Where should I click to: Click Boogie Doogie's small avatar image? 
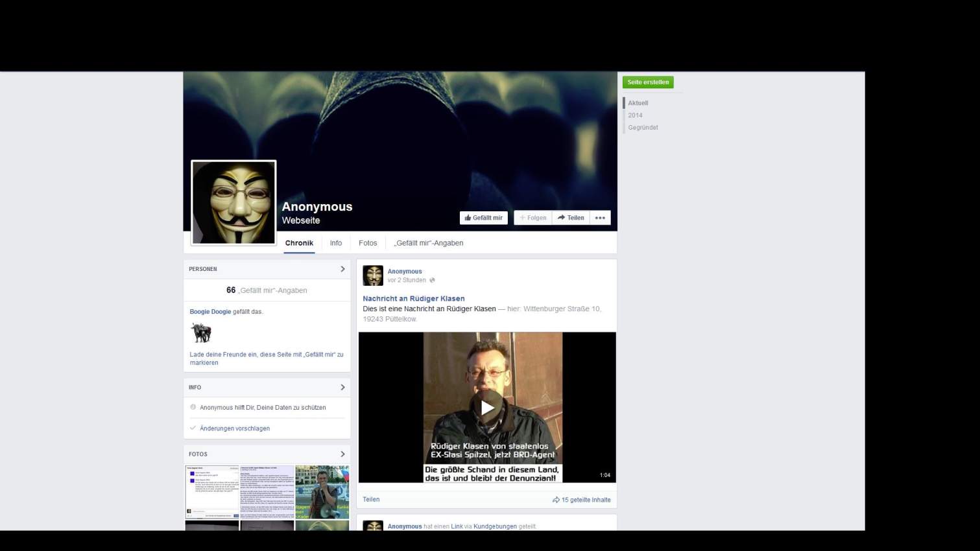(201, 333)
